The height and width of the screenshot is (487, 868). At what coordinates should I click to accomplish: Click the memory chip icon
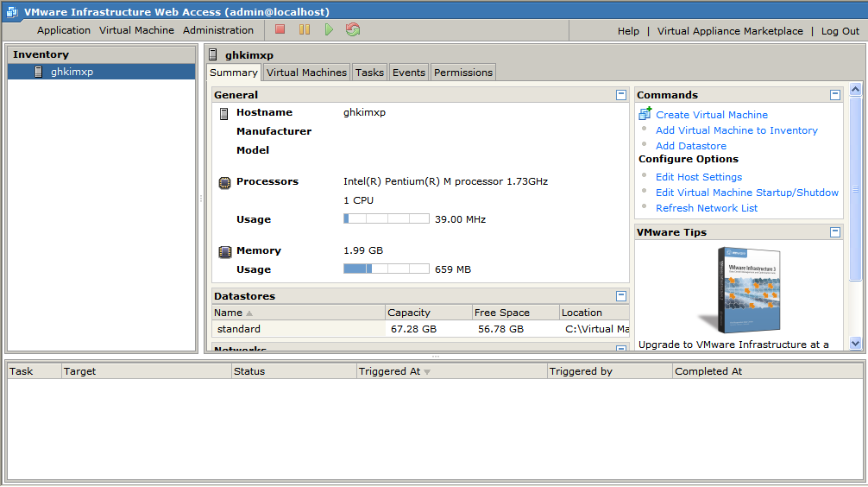(224, 251)
